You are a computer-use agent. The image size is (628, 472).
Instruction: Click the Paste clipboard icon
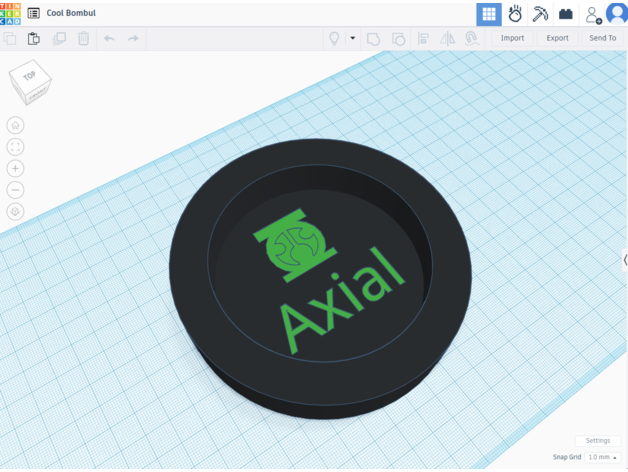click(x=34, y=39)
